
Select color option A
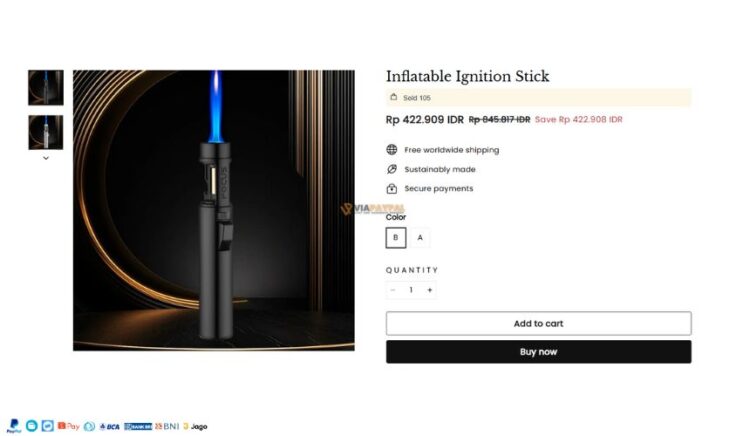pos(420,237)
